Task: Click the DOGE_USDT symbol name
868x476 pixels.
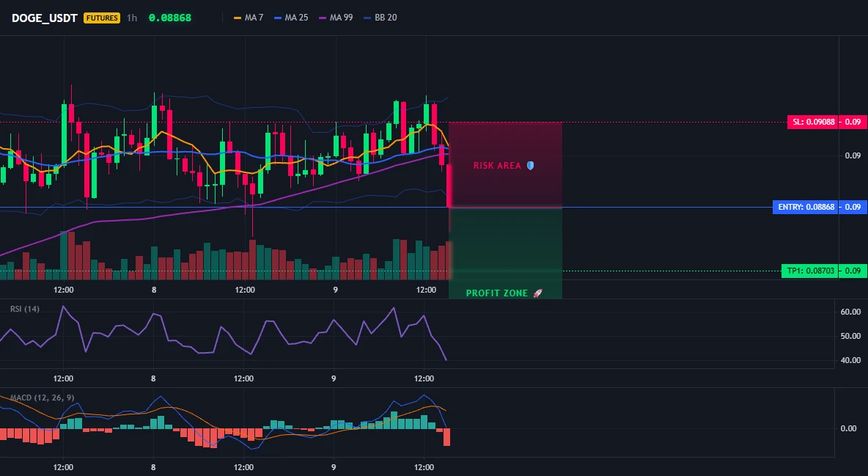Action: 44,18
